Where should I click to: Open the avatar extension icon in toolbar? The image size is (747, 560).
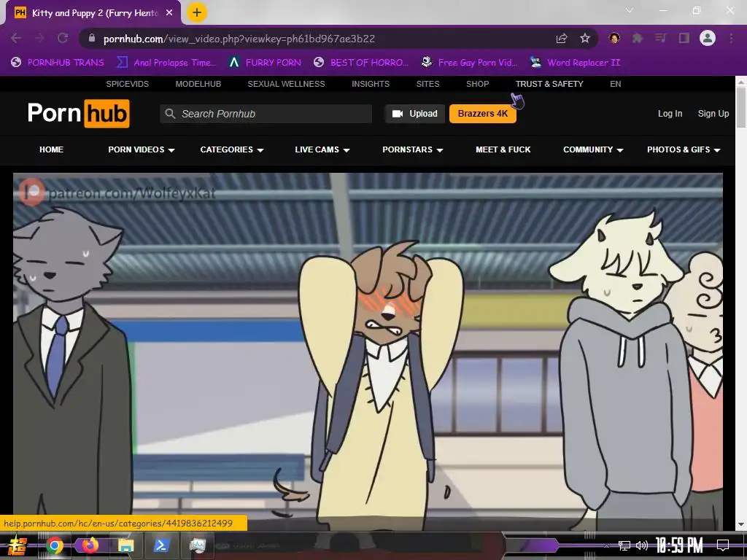pos(614,39)
